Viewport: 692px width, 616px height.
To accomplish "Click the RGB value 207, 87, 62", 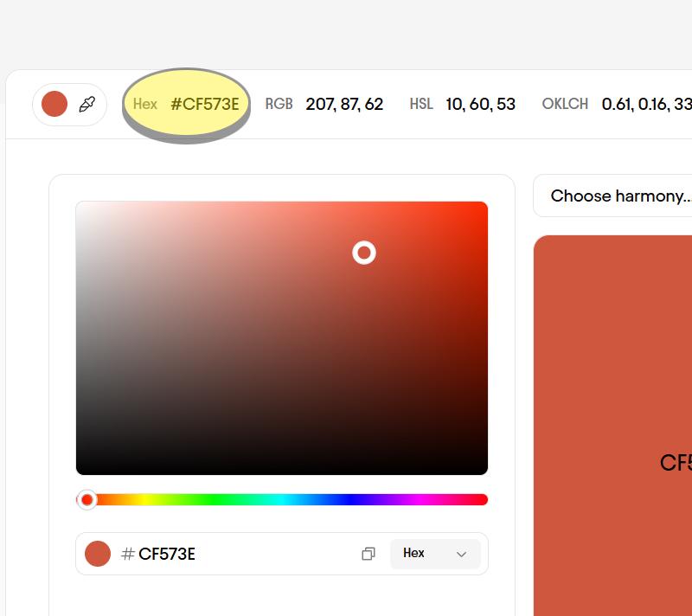I will tap(343, 105).
